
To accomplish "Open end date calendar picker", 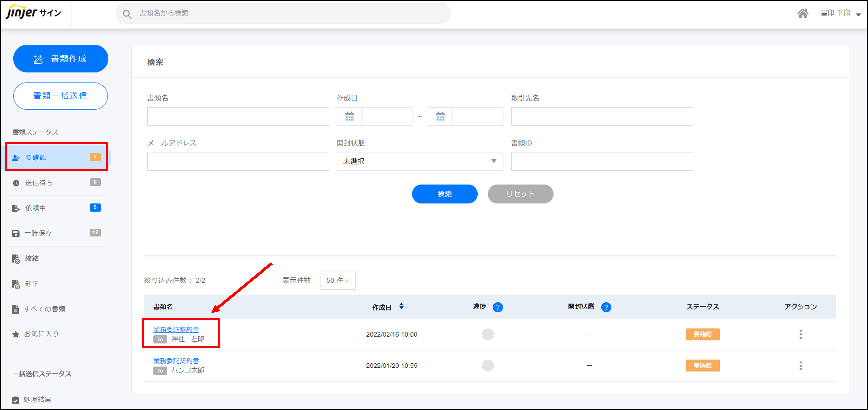I will click(440, 117).
